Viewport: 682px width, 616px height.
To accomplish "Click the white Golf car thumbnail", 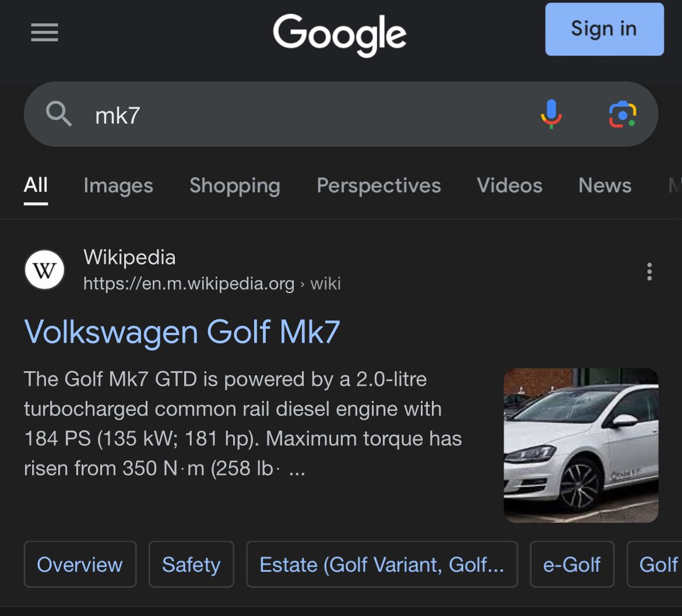I will 581,445.
